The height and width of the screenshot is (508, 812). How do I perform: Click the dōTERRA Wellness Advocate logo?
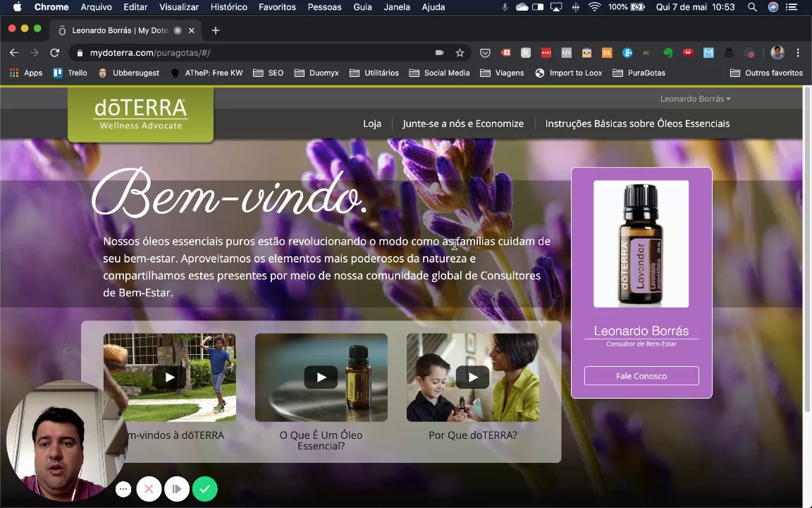pyautogui.click(x=140, y=114)
